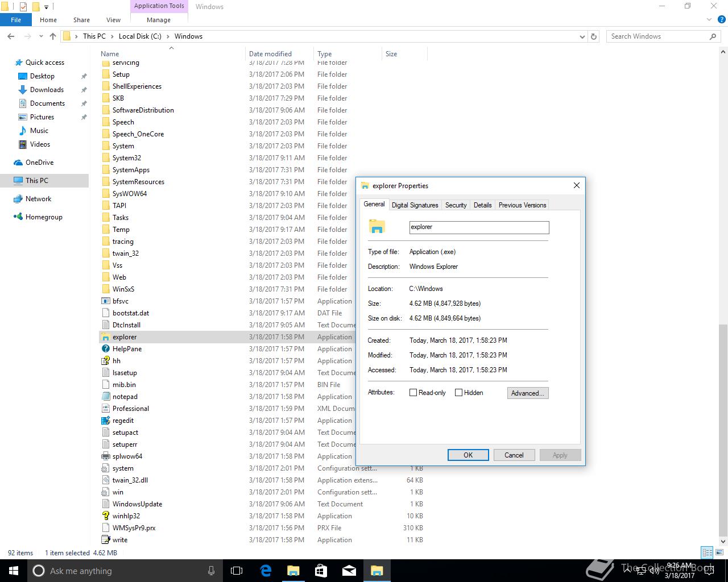Image resolution: width=728 pixels, height=582 pixels.
Task: Open Microsoft Edge from the taskbar
Action: (266, 571)
